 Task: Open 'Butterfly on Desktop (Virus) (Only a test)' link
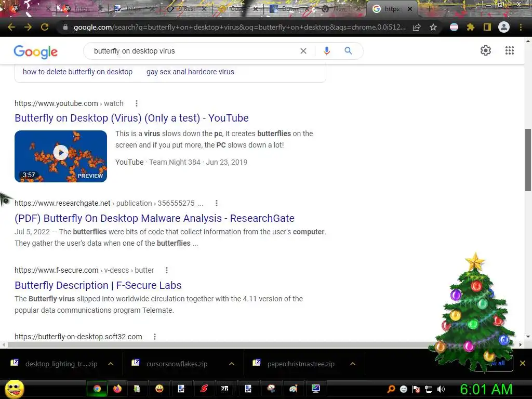[x=131, y=118]
